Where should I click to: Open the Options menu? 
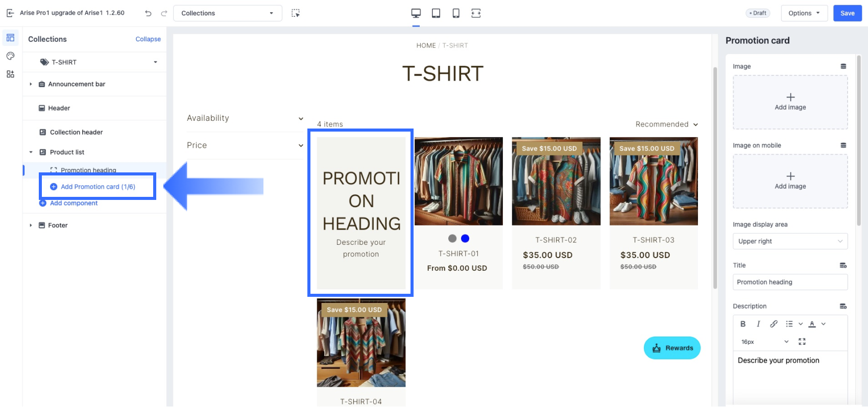pos(804,13)
